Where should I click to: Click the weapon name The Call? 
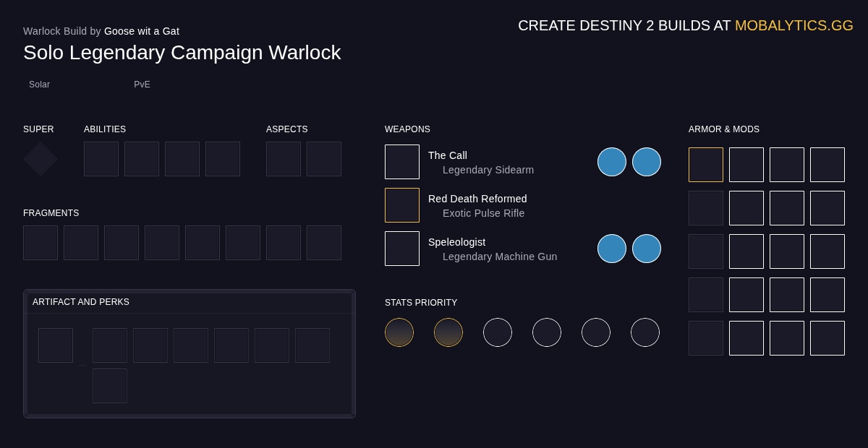click(x=448, y=155)
